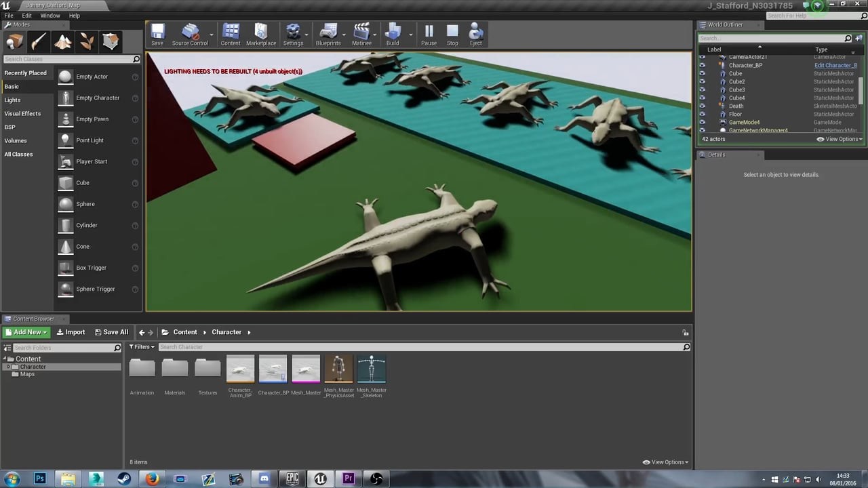Image resolution: width=868 pixels, height=488 pixels.
Task: Hide the Cube2 actor in World Outliner
Action: tap(703, 81)
